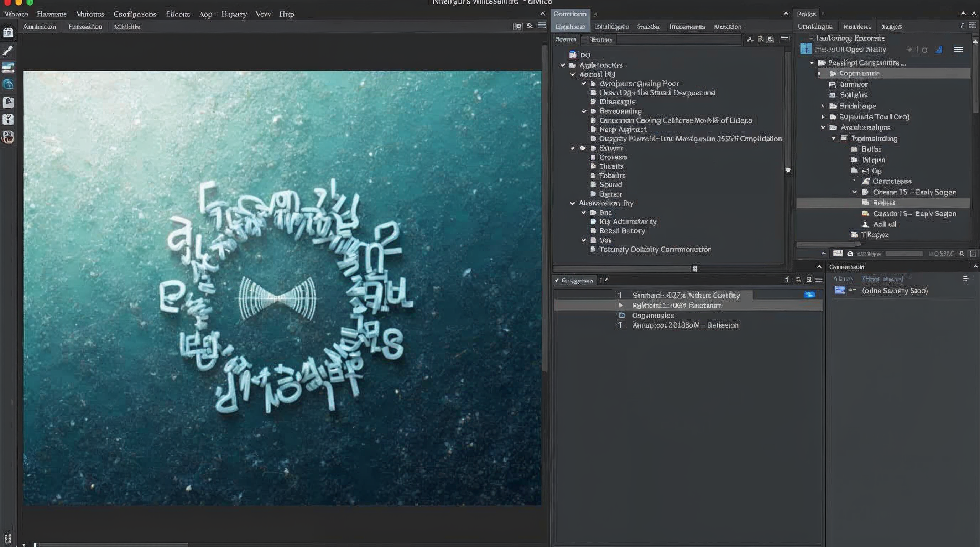The image size is (980, 547).
Task: Open the DO file icon at the tree top
Action: coord(573,55)
